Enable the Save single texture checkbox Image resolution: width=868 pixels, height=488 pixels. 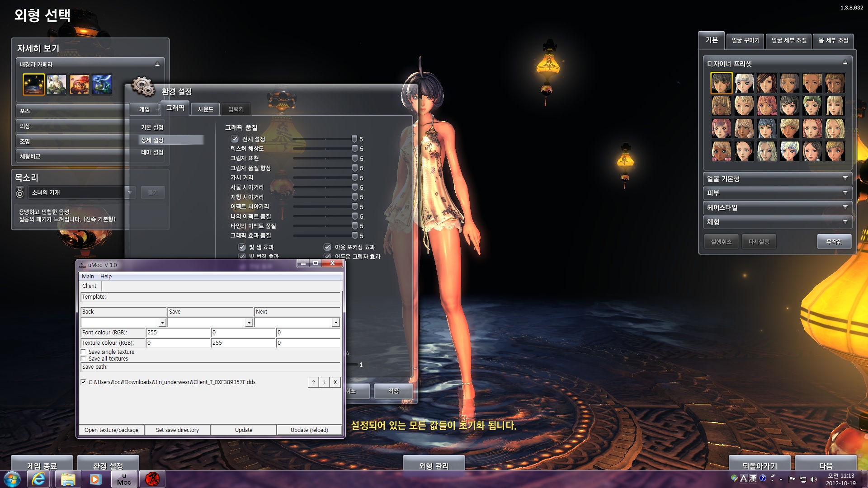pos(84,352)
